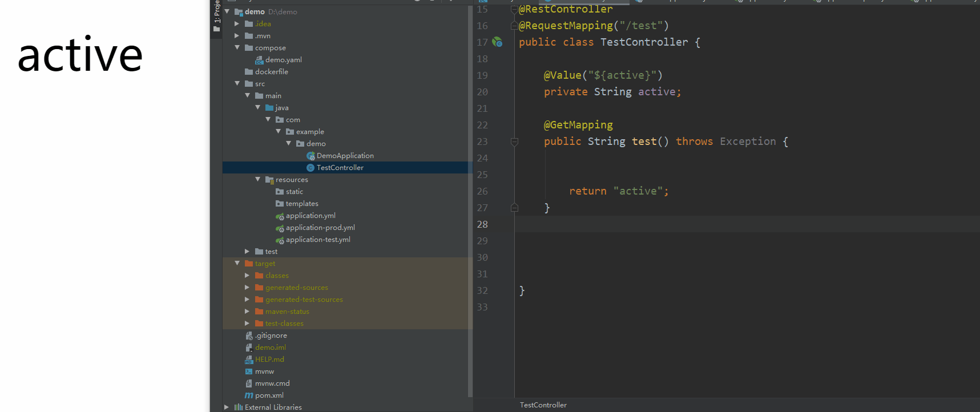Click the 'private String active;' declaration
Image resolution: width=980 pixels, height=412 pixels.
[x=612, y=92]
